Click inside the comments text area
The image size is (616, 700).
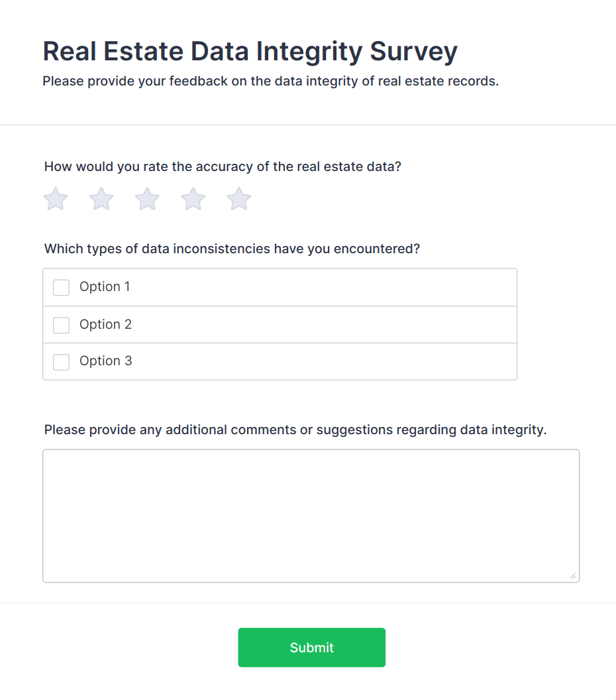click(311, 515)
